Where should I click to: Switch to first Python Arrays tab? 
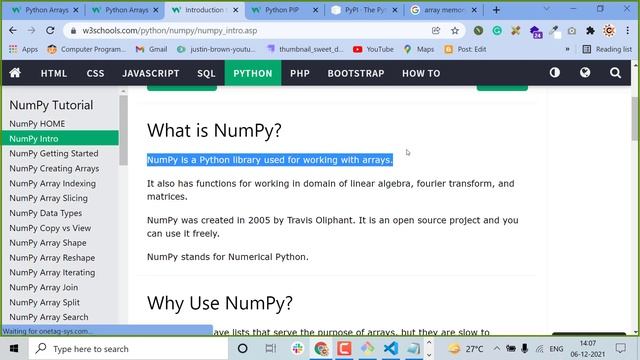click(x=45, y=10)
